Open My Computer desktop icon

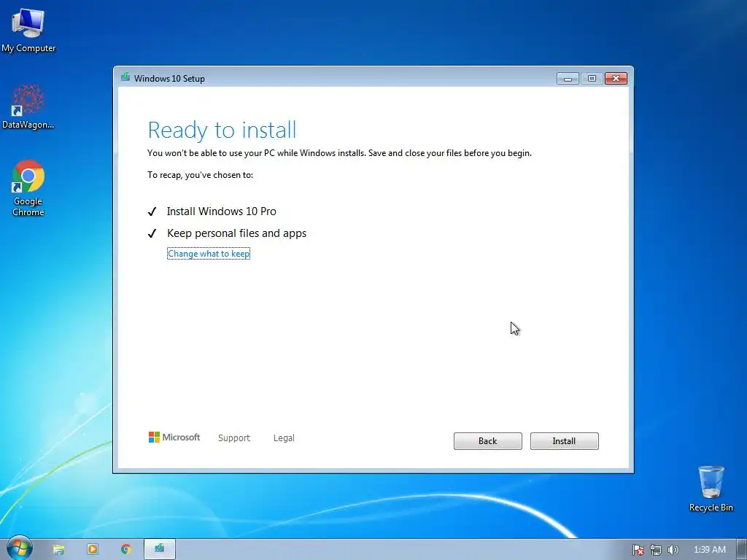click(x=28, y=31)
